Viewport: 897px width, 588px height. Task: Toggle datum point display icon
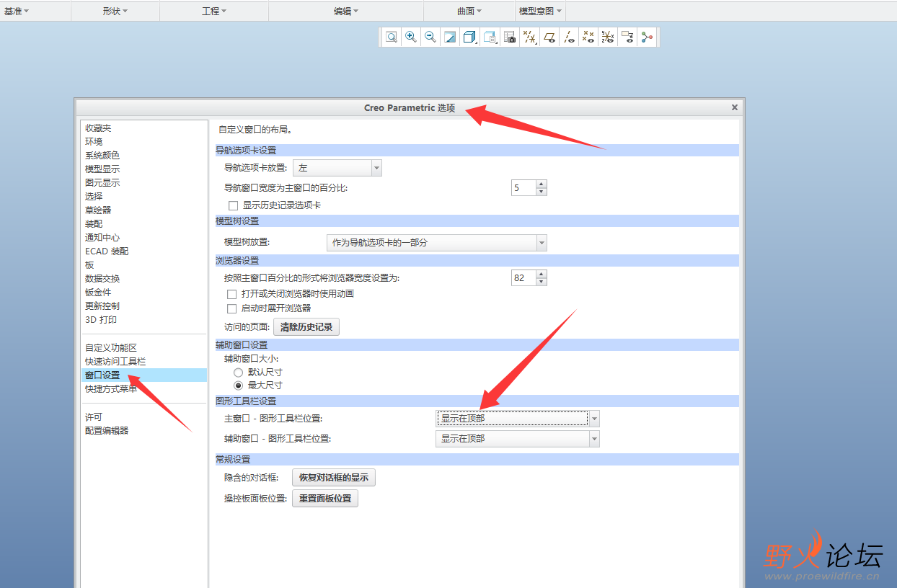click(588, 37)
